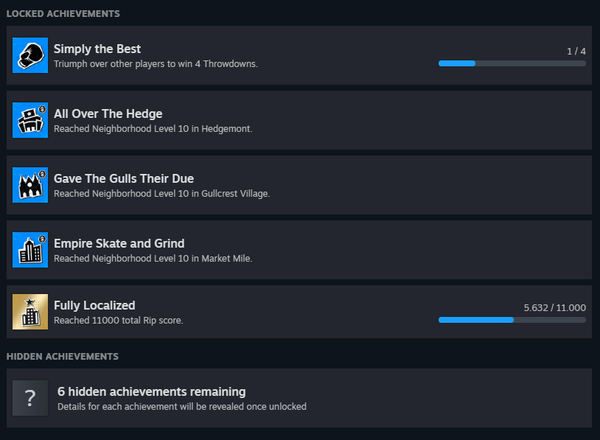Click the Simply the Best boxing glove icon

point(30,55)
